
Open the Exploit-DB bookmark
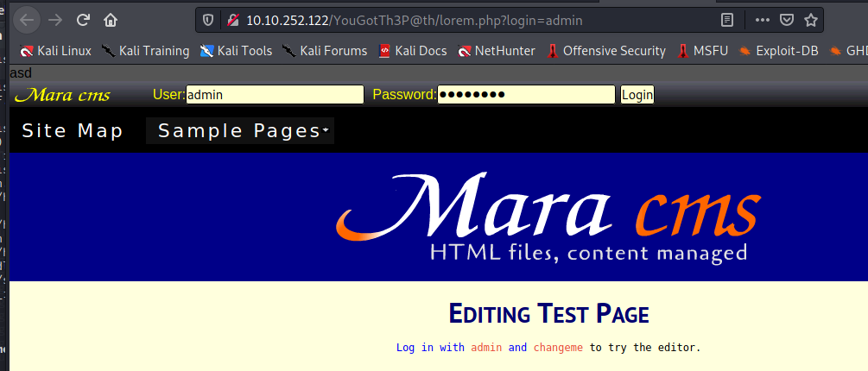coord(777,51)
